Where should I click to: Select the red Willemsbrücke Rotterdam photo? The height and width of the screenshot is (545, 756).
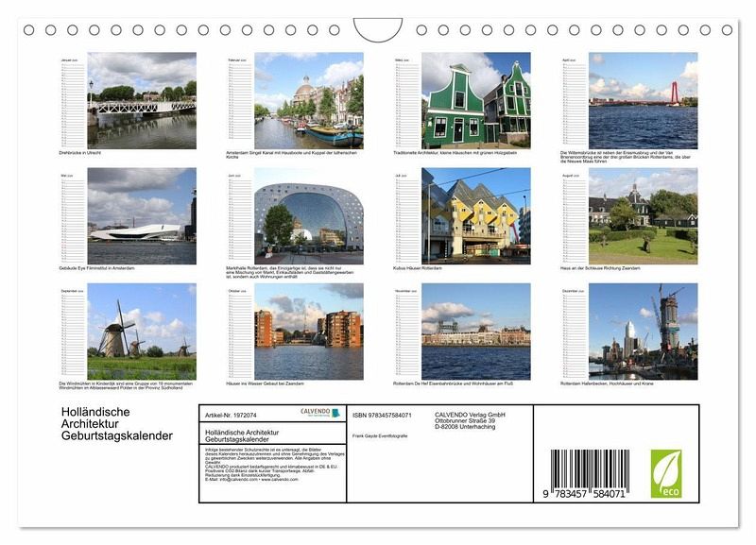643,100
